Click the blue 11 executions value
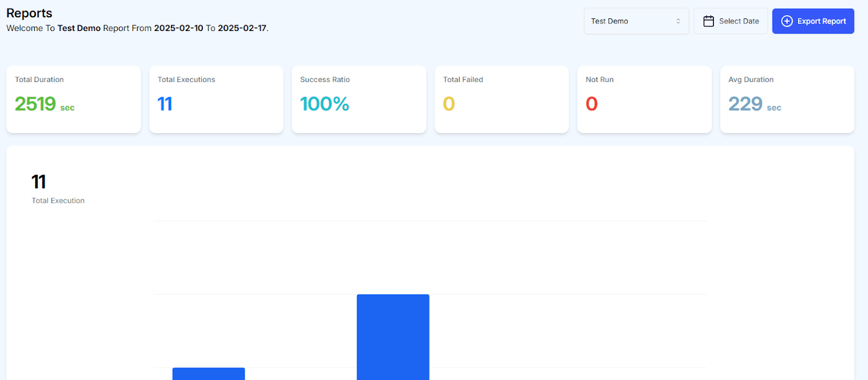Image resolution: width=868 pixels, height=380 pixels. pos(165,104)
